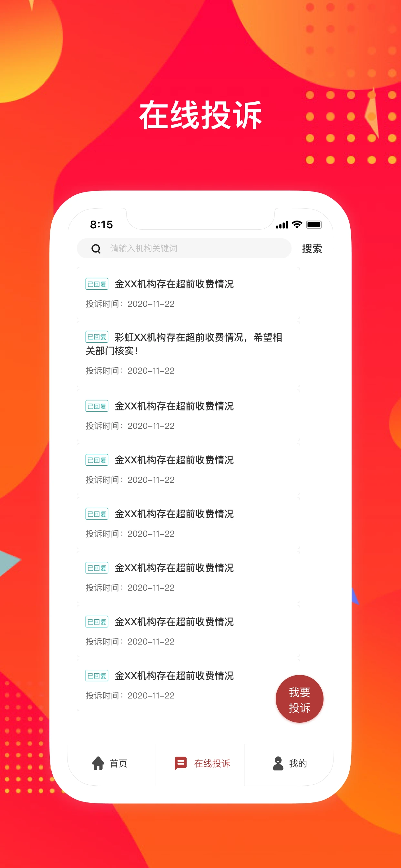Open the first 金XX机构存在超前收费情况 complaint
This screenshot has width=401, height=868.
pos(174,284)
